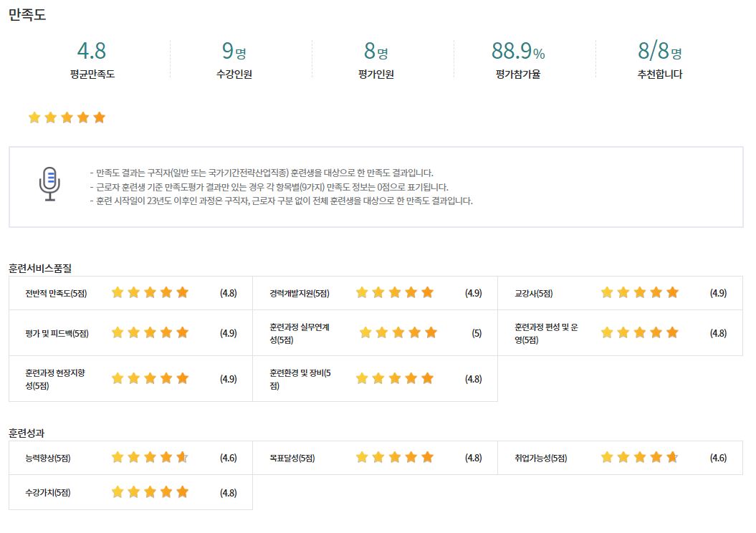Click the stars beside 전반적 만족도(5점)
Viewport: 756px width, 533px height.
point(150,292)
